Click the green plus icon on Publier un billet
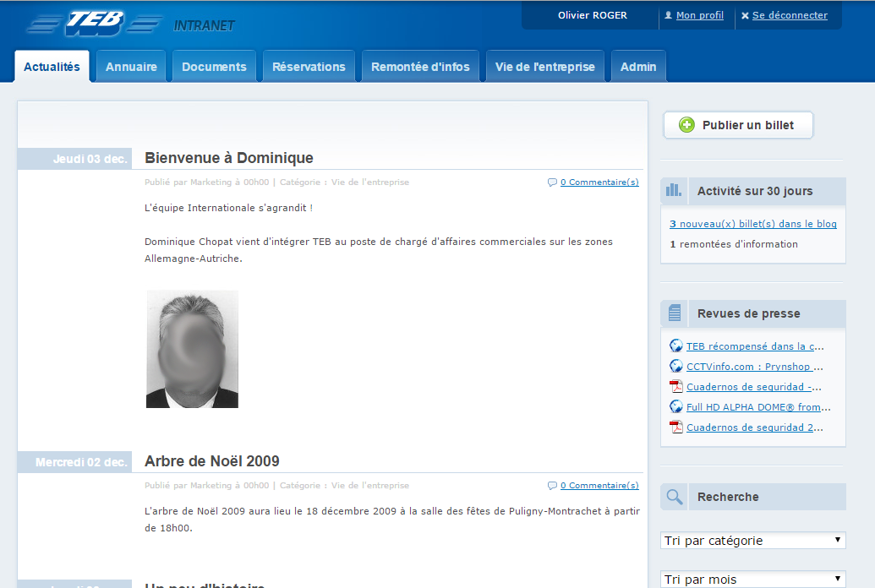This screenshot has width=875, height=588. point(687,125)
